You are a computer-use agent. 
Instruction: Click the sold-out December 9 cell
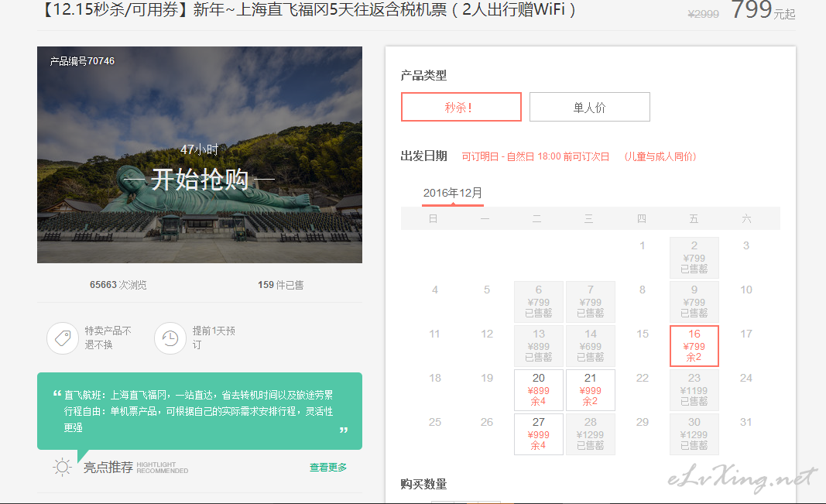(x=694, y=301)
